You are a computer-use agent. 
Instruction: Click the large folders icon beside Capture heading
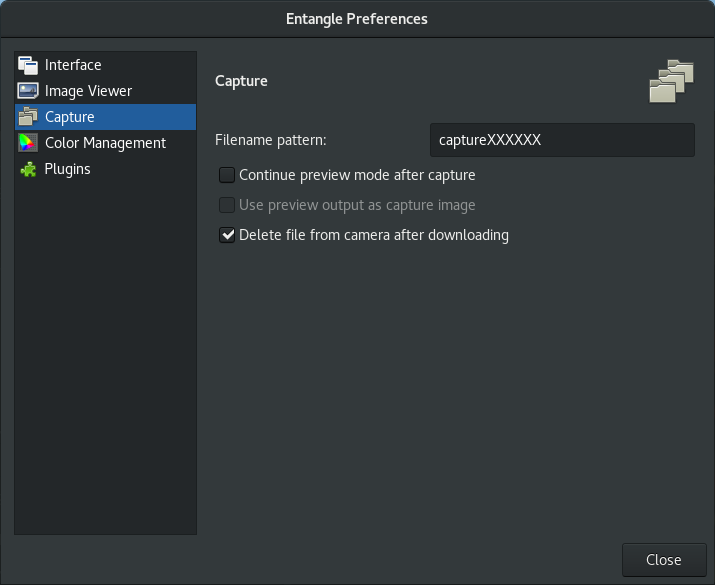point(671,81)
